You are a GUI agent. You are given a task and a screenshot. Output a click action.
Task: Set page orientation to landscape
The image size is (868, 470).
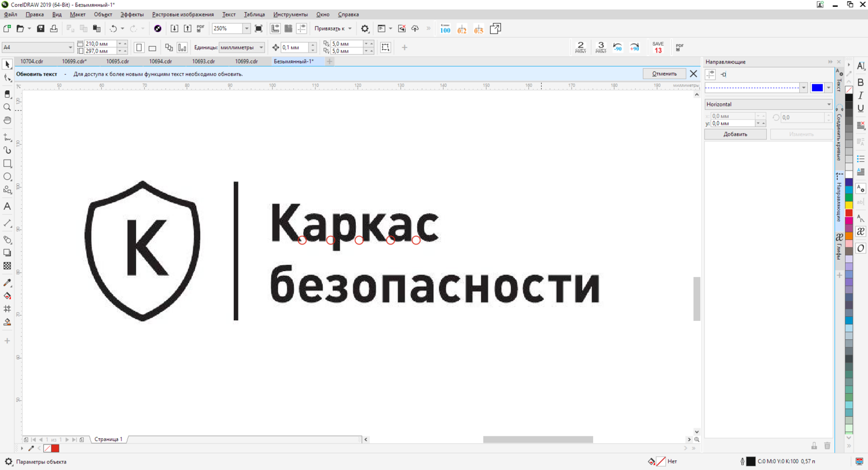pos(152,47)
